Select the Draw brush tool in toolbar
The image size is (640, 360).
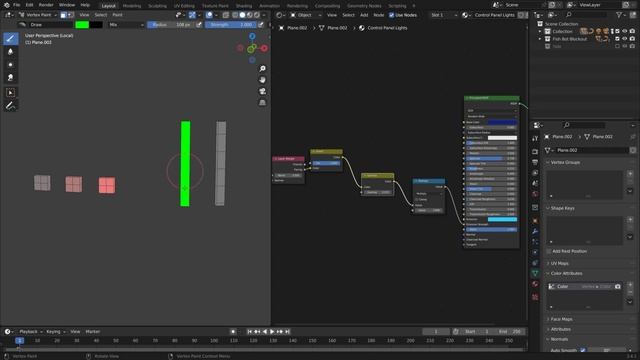[11, 39]
